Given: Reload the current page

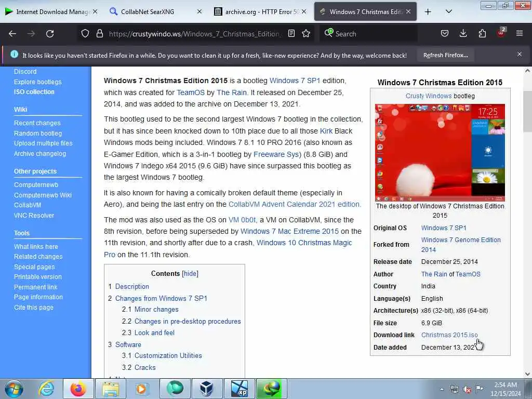Looking at the screenshot, I should [x=50, y=34].
